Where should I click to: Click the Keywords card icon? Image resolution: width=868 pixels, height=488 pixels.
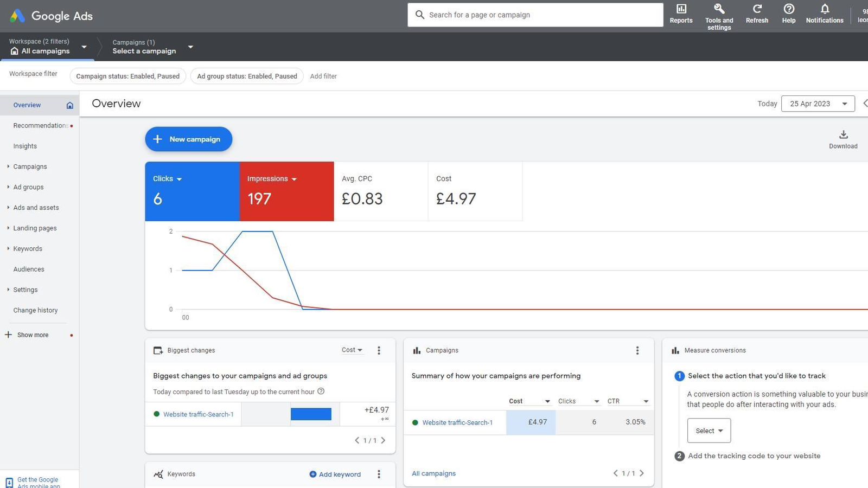pyautogui.click(x=158, y=474)
